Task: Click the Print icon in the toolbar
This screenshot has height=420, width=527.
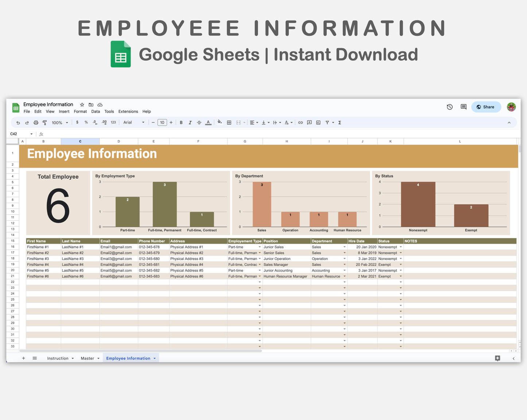Action: pos(36,122)
